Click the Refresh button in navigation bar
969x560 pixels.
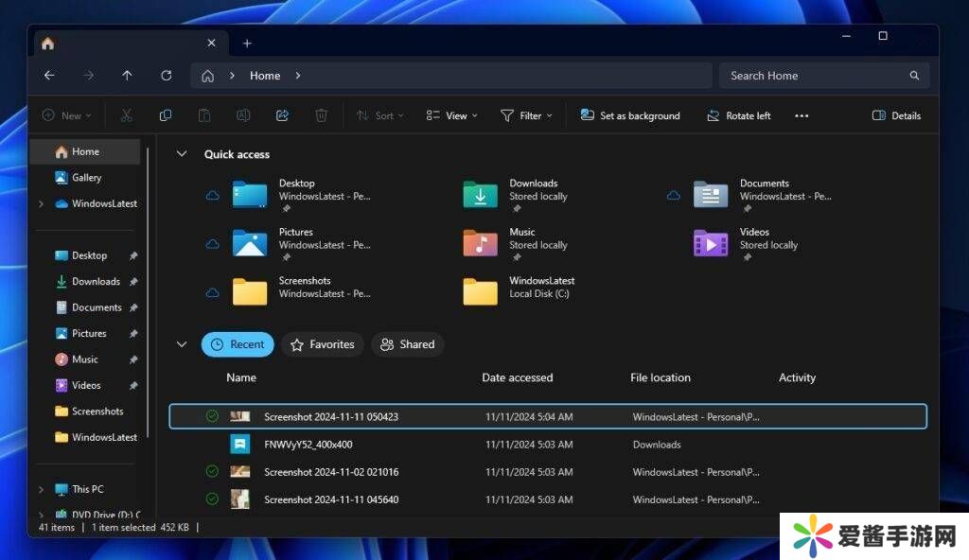pos(167,76)
